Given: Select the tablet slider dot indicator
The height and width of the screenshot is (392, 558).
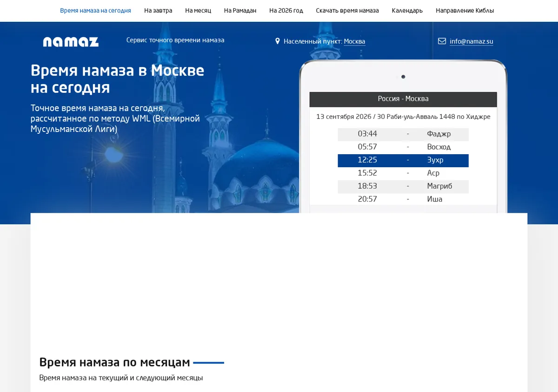Looking at the screenshot, I should [x=403, y=77].
